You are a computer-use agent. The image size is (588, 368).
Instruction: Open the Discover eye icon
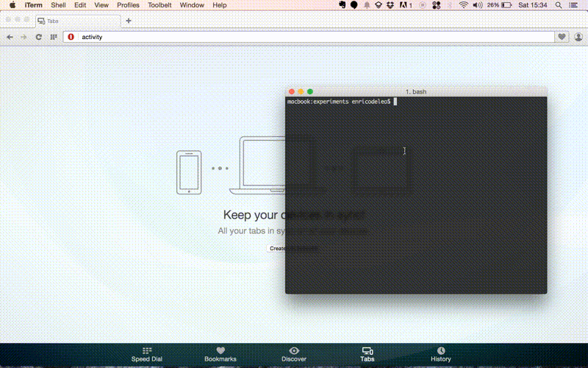294,351
